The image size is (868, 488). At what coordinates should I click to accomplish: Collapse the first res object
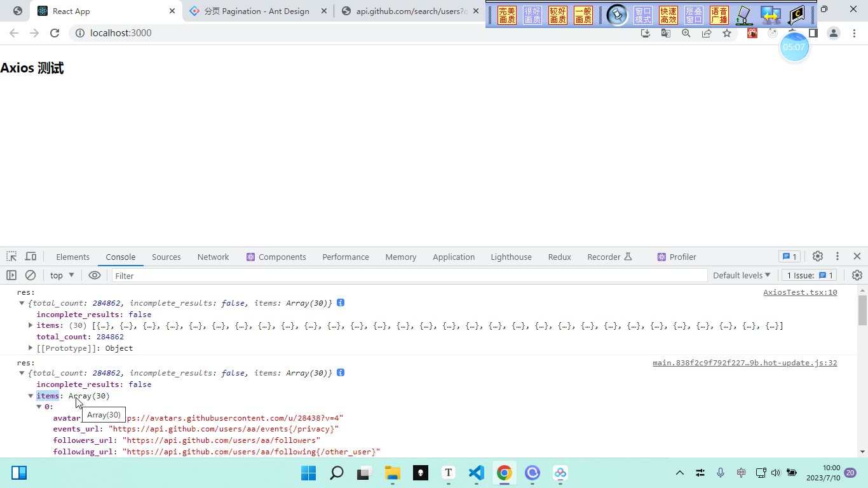pyautogui.click(x=22, y=303)
